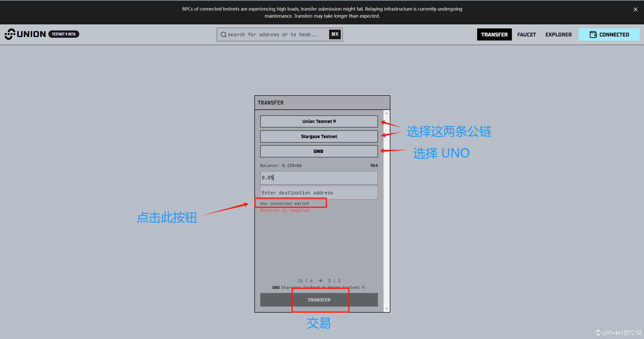Click the wallet icon in the Connected button

point(593,34)
